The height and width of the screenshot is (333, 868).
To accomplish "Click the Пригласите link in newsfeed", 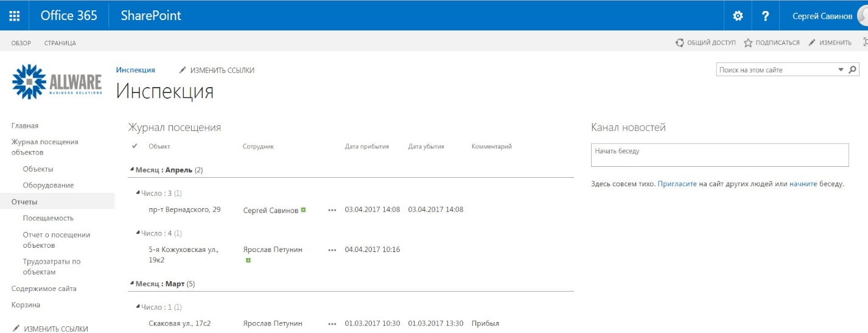I will pos(677,183).
